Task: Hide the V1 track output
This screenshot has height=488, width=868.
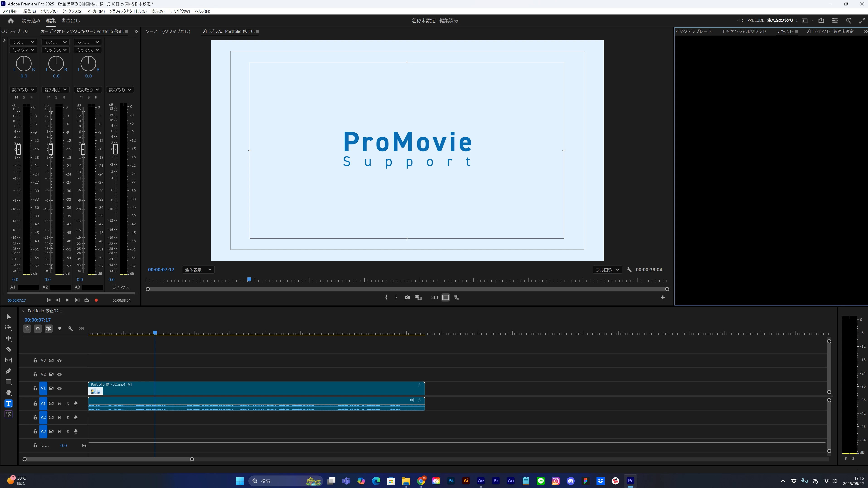Action: point(59,388)
